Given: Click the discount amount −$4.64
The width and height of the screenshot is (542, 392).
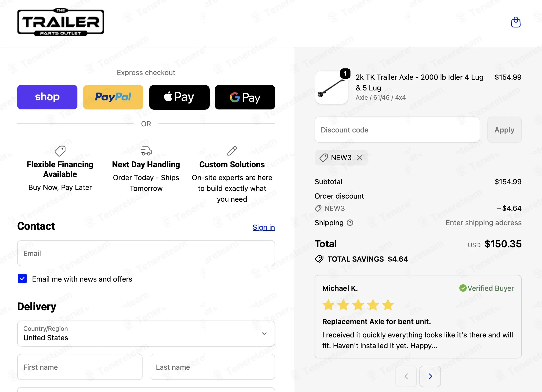Looking at the screenshot, I should pyautogui.click(x=509, y=208).
